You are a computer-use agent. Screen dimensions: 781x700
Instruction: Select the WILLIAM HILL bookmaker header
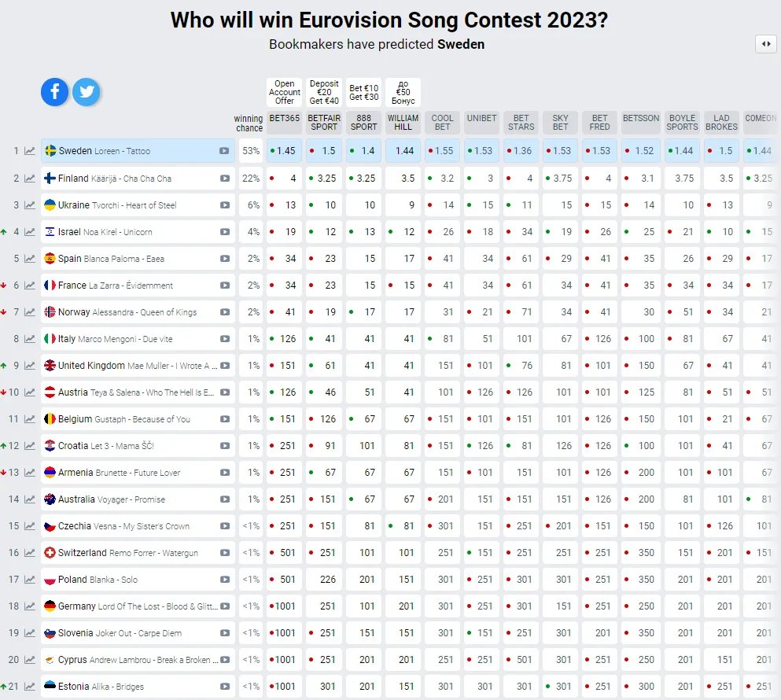pos(403,122)
